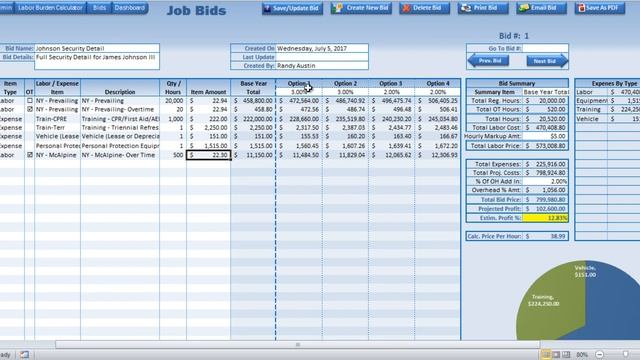Select the Hourly Markup Amt value $5.00
The image size is (640, 360).
(x=545, y=136)
